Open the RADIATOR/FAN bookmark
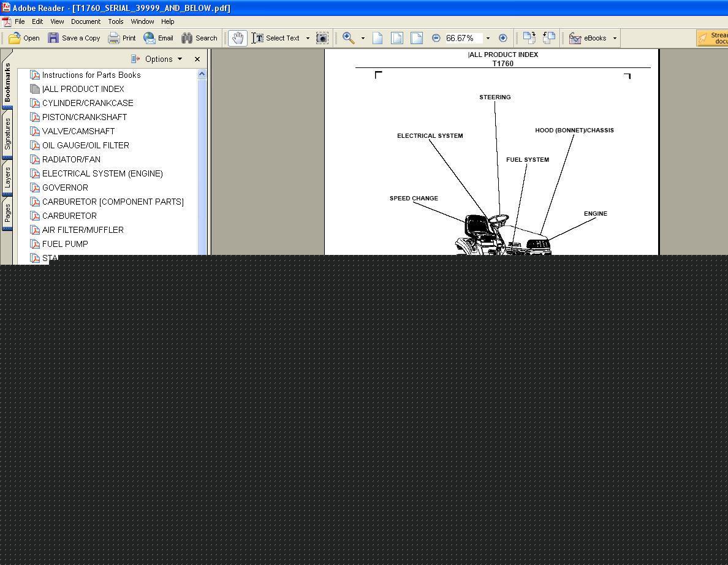Image resolution: width=728 pixels, height=565 pixels. point(71,159)
